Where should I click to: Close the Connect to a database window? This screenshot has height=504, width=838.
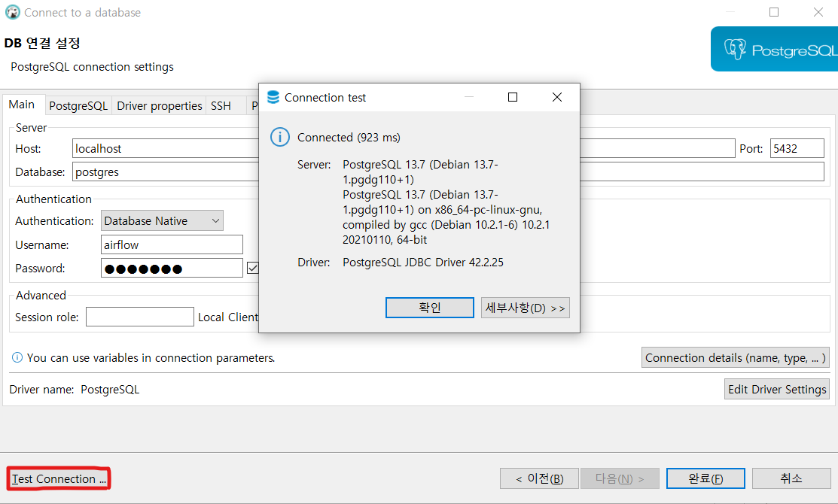[818, 12]
